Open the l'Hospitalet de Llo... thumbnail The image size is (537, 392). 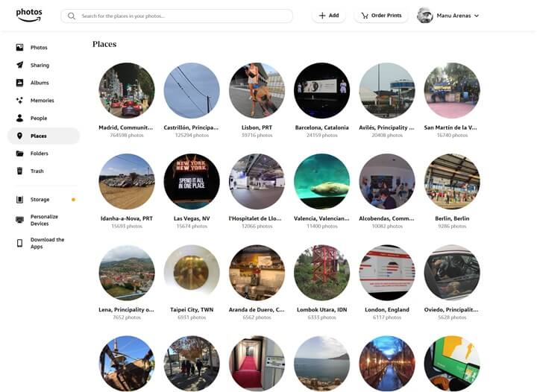[257, 181]
